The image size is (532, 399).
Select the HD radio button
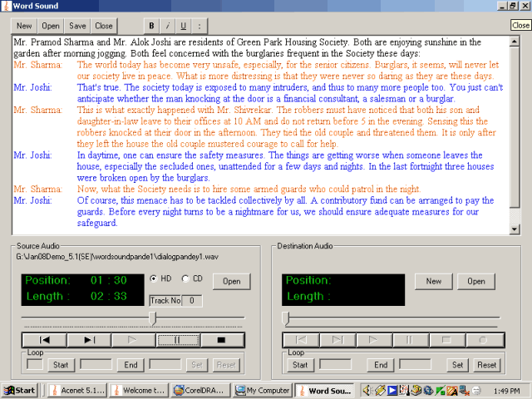point(153,278)
